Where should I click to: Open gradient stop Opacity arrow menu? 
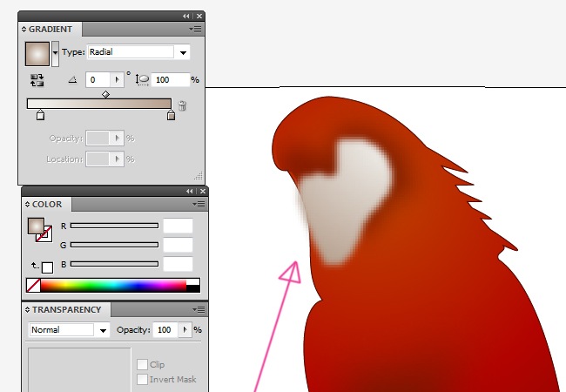point(117,139)
